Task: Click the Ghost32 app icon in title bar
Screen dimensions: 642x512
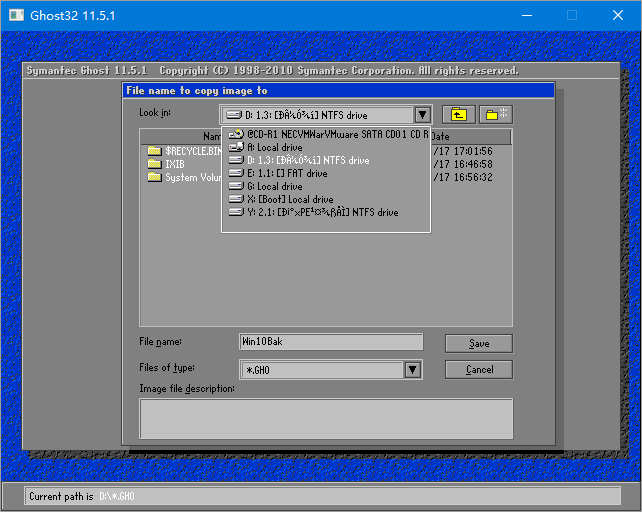Action: coord(16,16)
